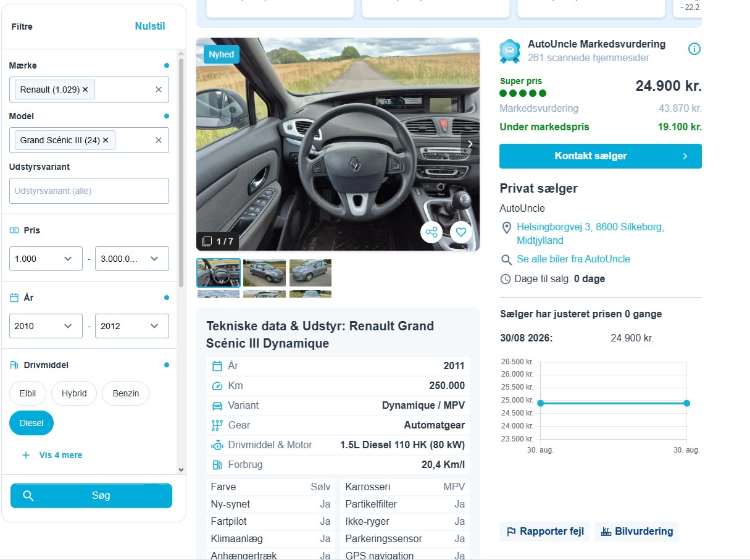Click the Drivmiddel fuel icon

point(14,365)
